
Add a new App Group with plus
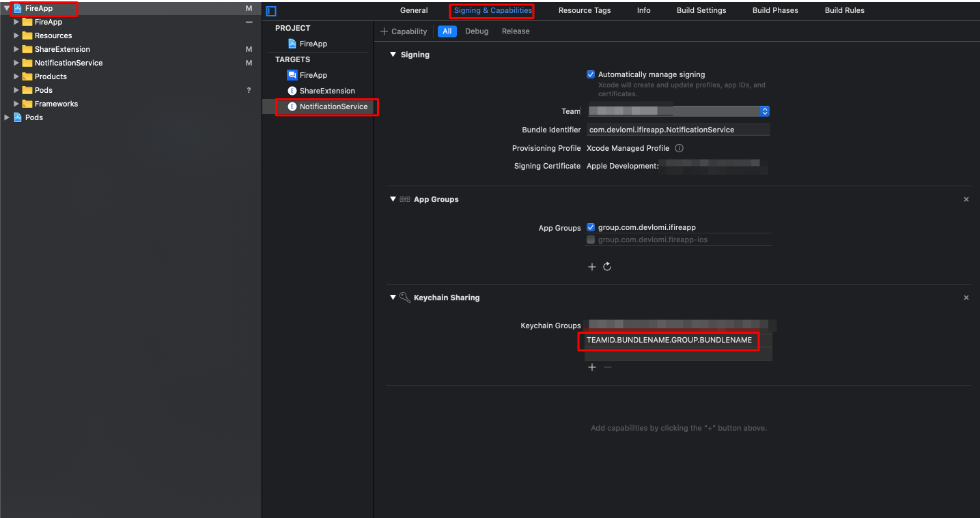592,267
